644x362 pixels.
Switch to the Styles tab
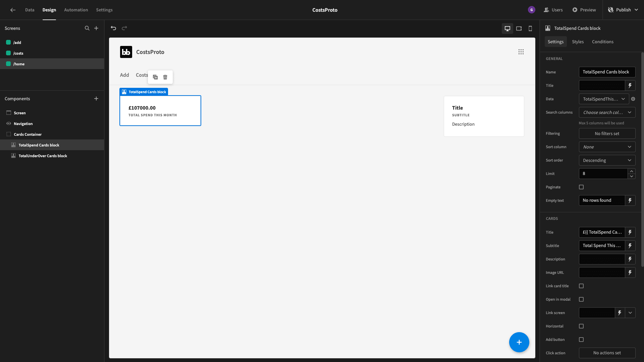pos(578,42)
